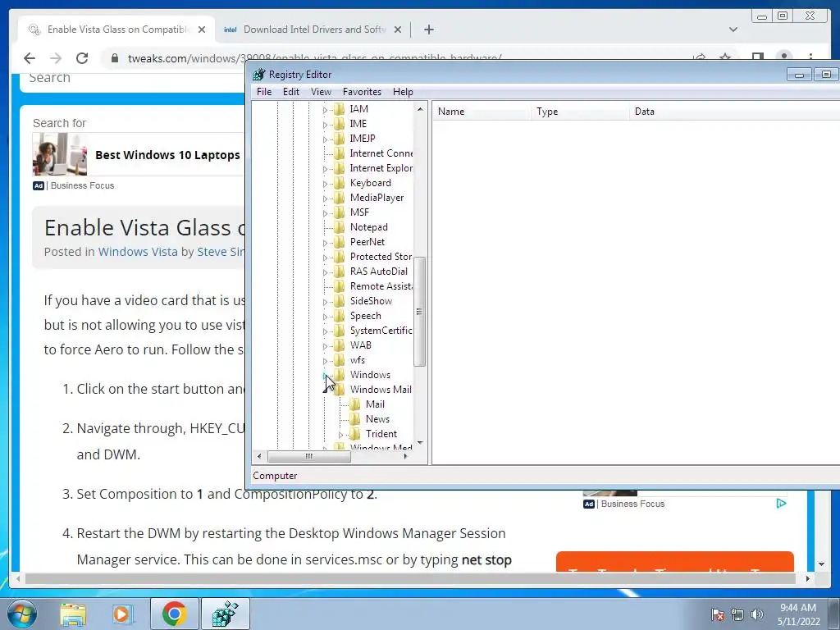This screenshot has height=630, width=840.
Task: Reload the Chrome page
Action: (82, 58)
